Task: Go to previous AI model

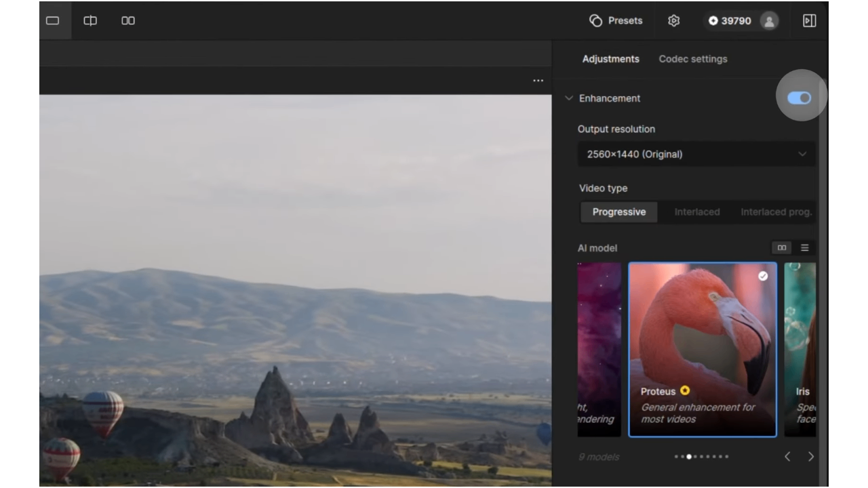Action: 787,457
